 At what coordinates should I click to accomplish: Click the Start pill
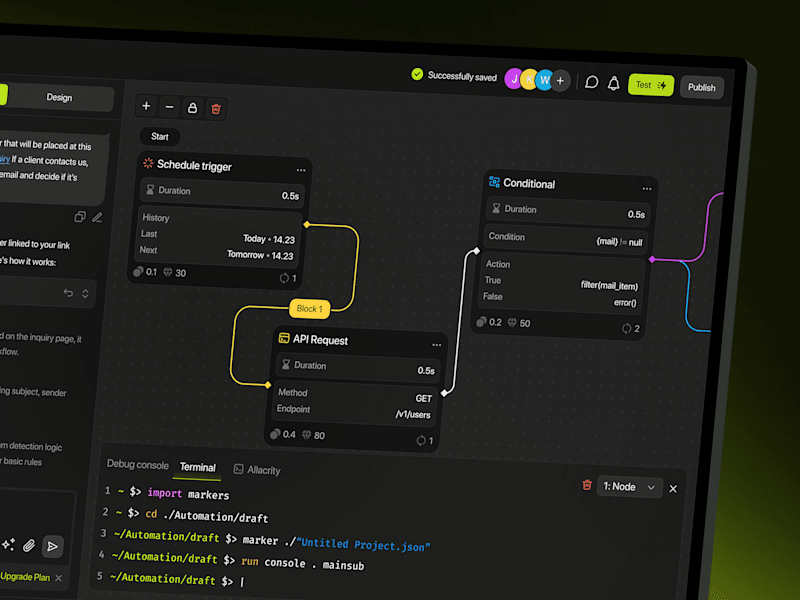[160, 136]
